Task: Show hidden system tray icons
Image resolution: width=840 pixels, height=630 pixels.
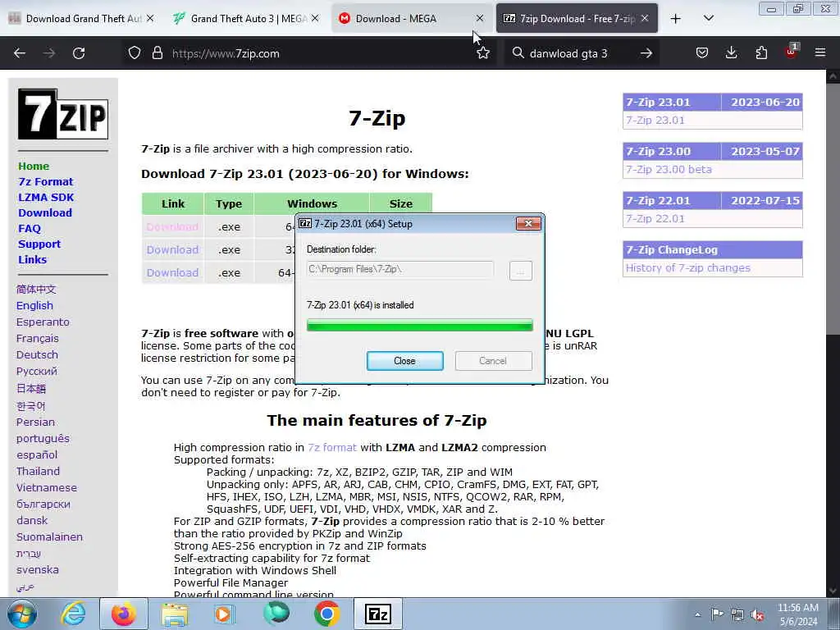Action: (x=697, y=615)
